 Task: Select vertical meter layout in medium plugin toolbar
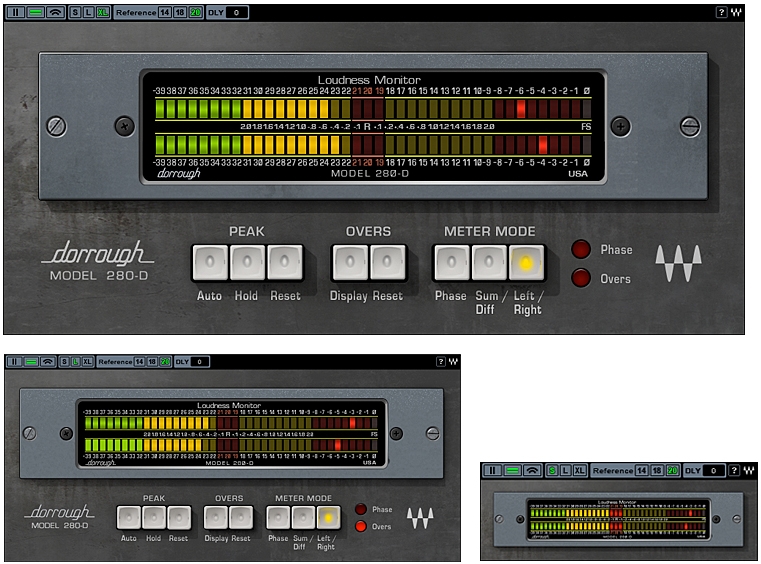tap(15, 362)
